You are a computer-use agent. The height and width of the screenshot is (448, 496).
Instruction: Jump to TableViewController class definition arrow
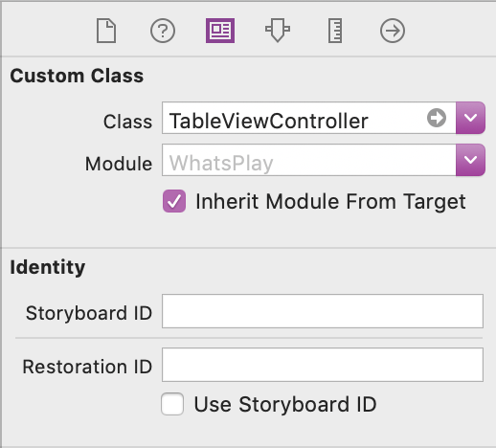[x=437, y=118]
